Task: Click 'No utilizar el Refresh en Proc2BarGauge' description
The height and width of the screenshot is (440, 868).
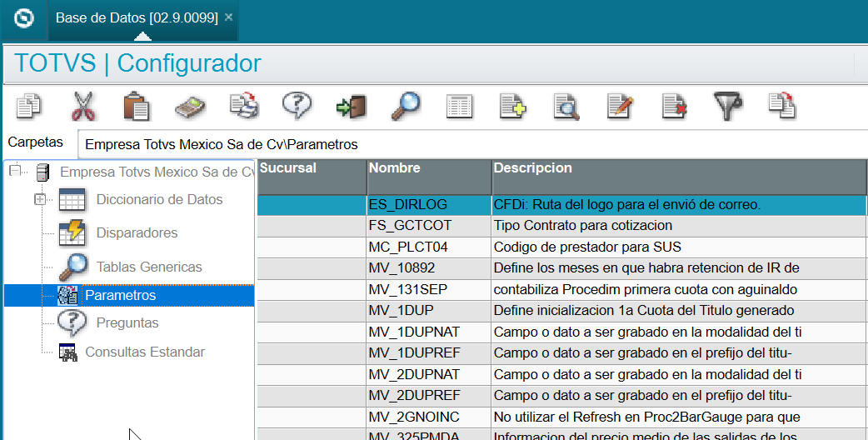Action: pos(647,417)
